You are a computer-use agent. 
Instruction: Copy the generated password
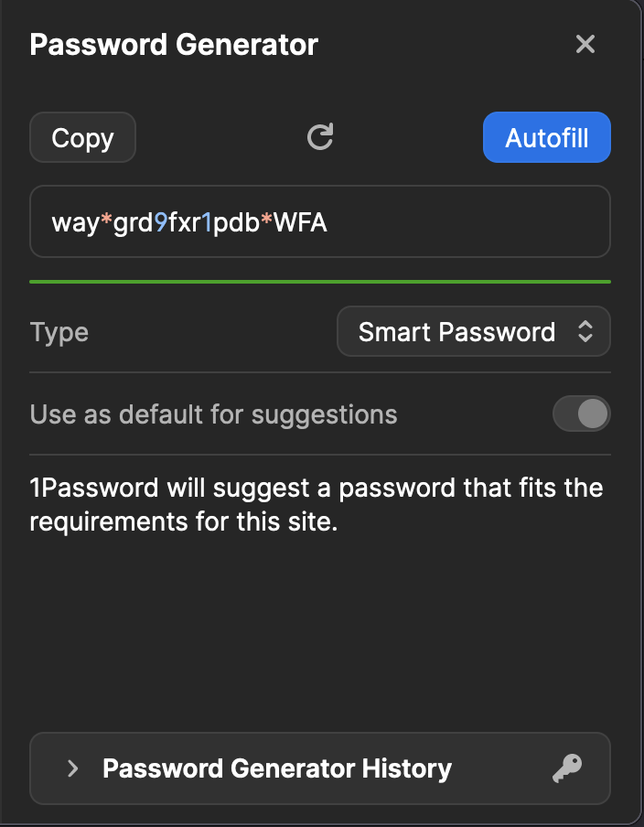tap(82, 138)
